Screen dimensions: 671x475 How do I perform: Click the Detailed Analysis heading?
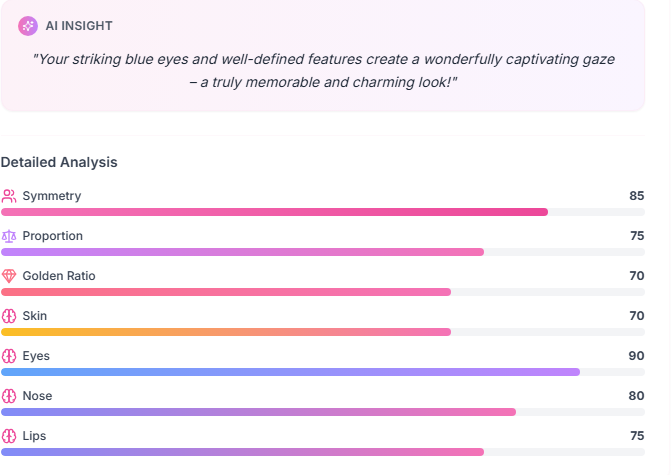(59, 162)
